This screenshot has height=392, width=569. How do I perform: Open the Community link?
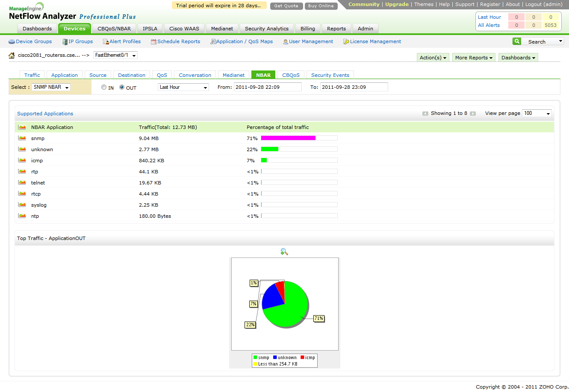click(364, 4)
